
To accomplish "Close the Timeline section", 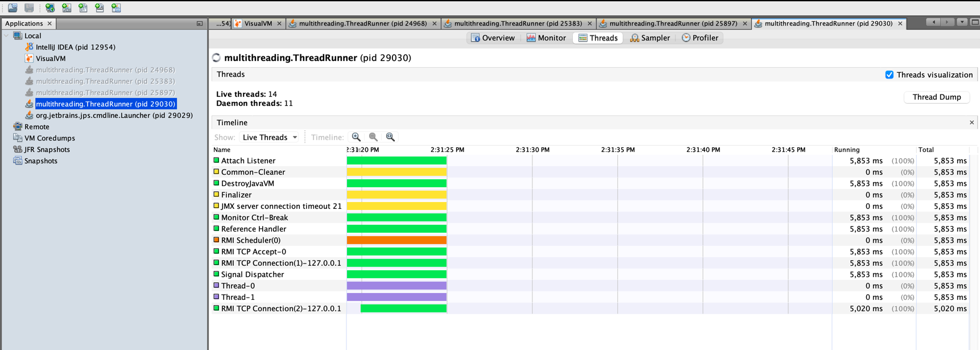I will tap(971, 122).
